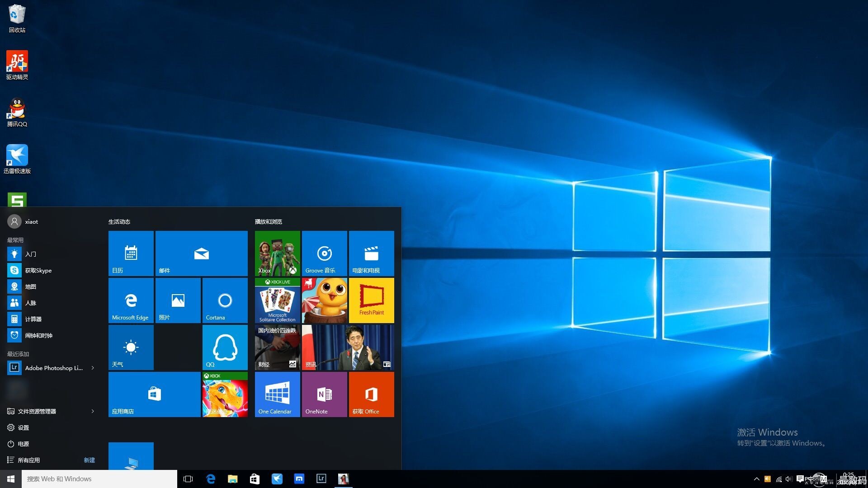The image size is (868, 488).
Task: Open the Mail (邮件) tile
Action: coord(201,253)
